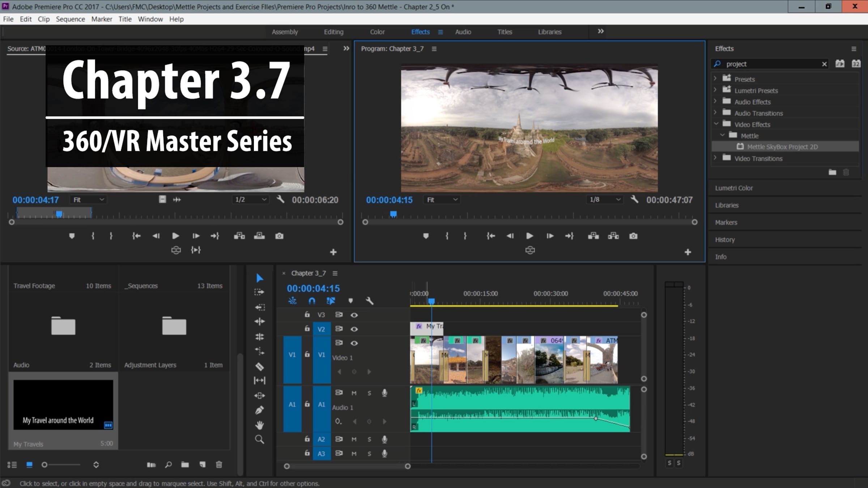Viewport: 868px width, 488px height.
Task: Select the Slide tool
Action: pyautogui.click(x=260, y=395)
